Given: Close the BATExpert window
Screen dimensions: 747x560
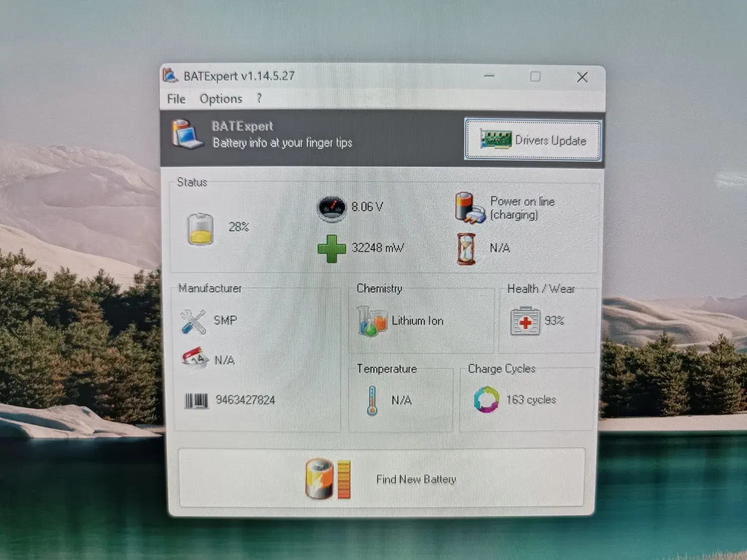Looking at the screenshot, I should pos(582,77).
